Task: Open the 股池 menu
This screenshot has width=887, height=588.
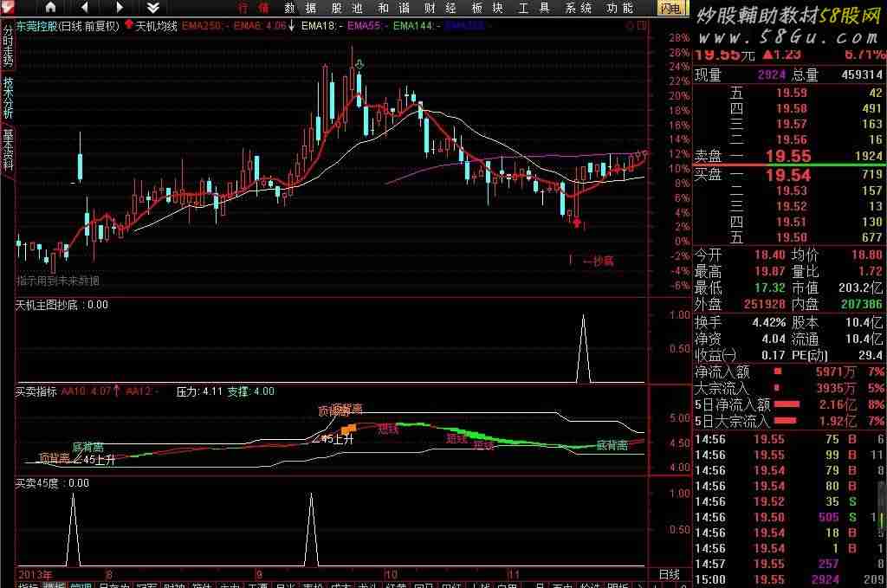Action: point(347,8)
